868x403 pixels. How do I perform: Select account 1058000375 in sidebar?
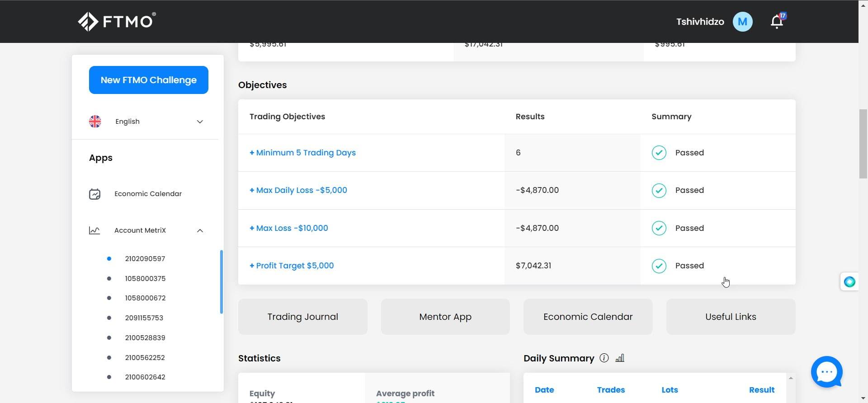145,279
